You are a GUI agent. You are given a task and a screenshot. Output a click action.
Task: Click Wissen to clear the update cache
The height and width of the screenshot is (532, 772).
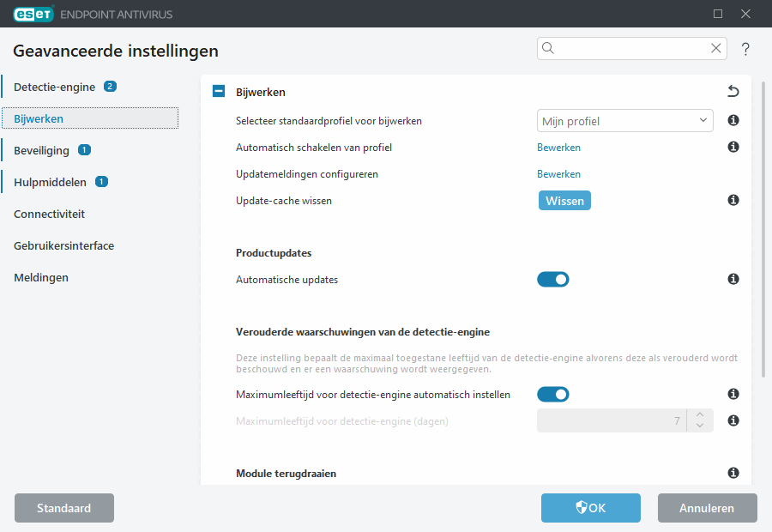click(x=564, y=200)
